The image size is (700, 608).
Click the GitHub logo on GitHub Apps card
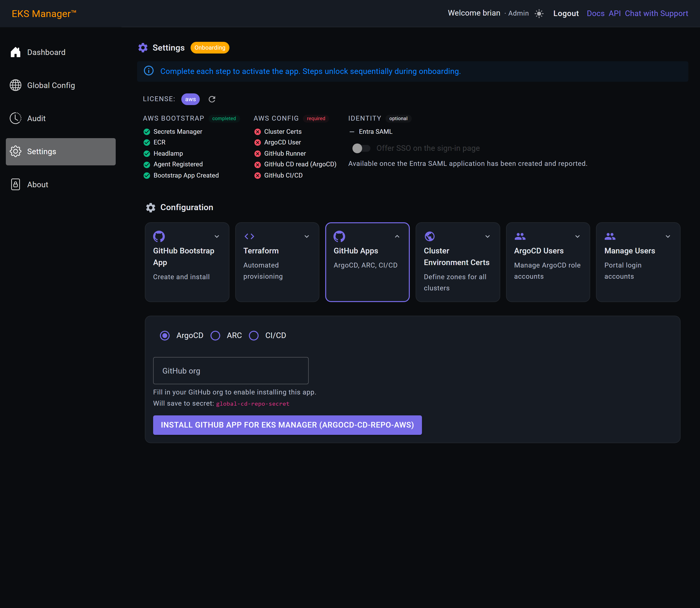[x=339, y=236]
